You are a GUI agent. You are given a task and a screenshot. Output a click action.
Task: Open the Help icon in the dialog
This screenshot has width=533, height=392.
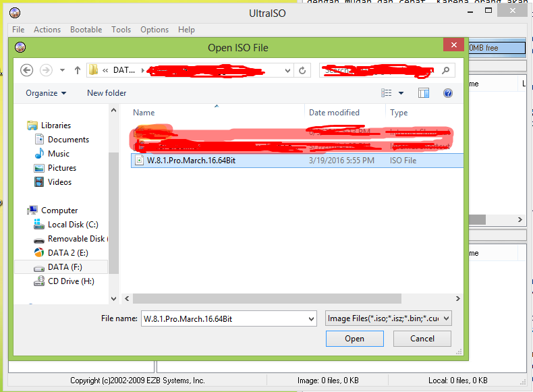(448, 93)
